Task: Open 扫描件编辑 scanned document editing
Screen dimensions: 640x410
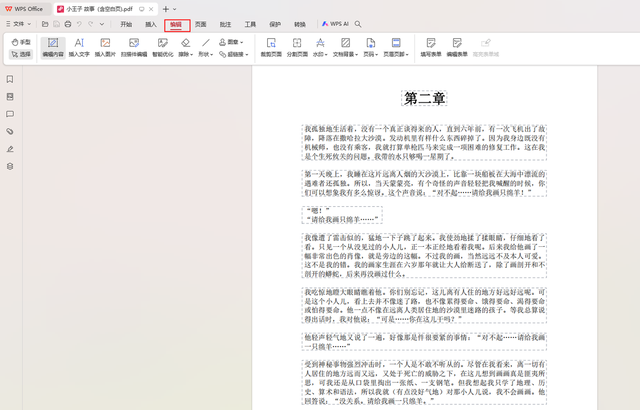Action: point(134,47)
